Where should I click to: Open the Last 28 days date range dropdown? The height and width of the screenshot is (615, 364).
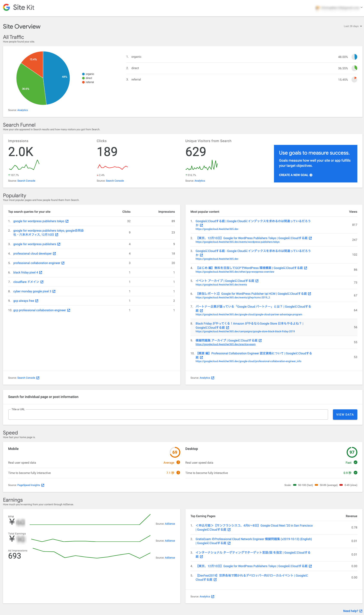353,26
